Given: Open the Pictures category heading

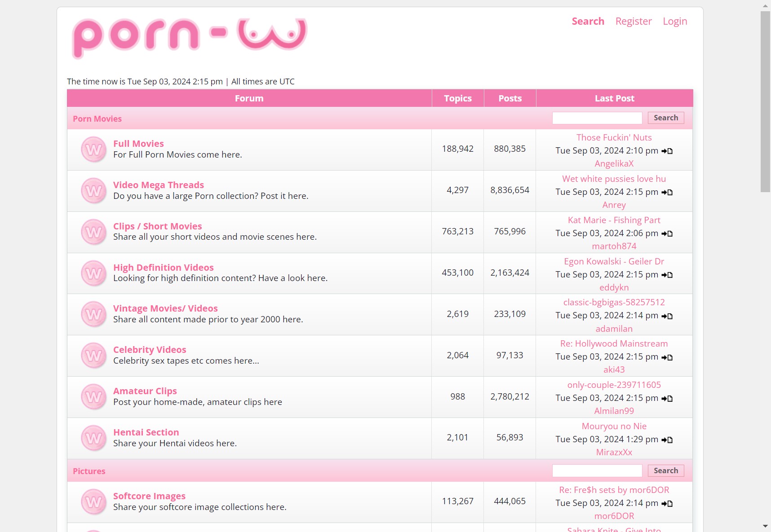Looking at the screenshot, I should coord(89,471).
